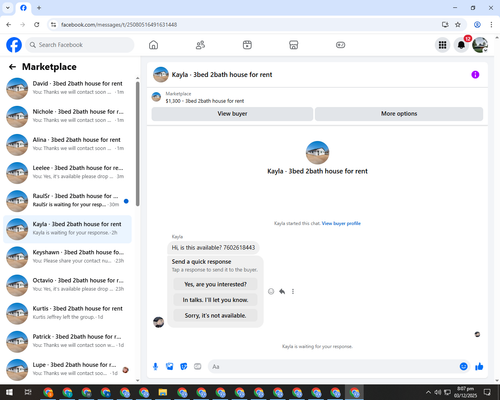500x400 pixels.
Task: Open Nichole's conversation in the list
Action: 68,117
